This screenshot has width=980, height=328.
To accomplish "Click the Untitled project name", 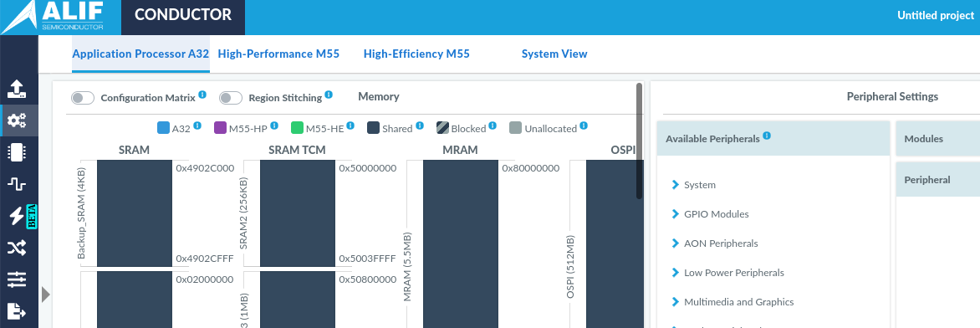I will pyautogui.click(x=936, y=16).
